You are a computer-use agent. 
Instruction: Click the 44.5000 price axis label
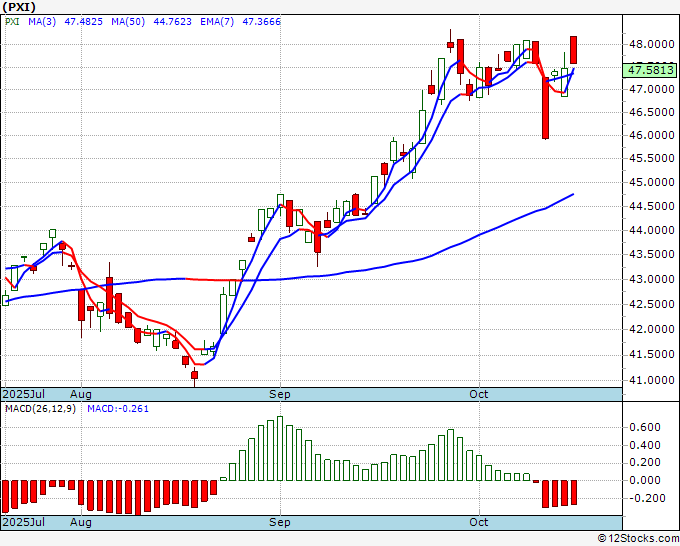coord(652,206)
